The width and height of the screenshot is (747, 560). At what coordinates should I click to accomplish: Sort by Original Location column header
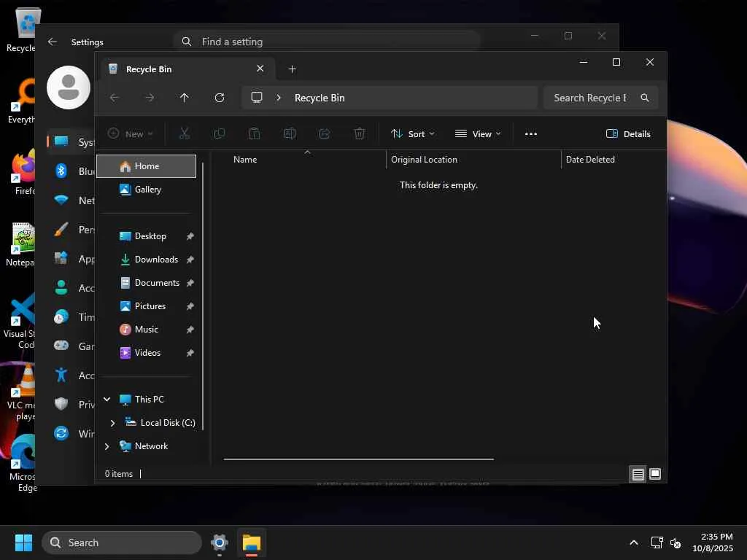(473, 160)
